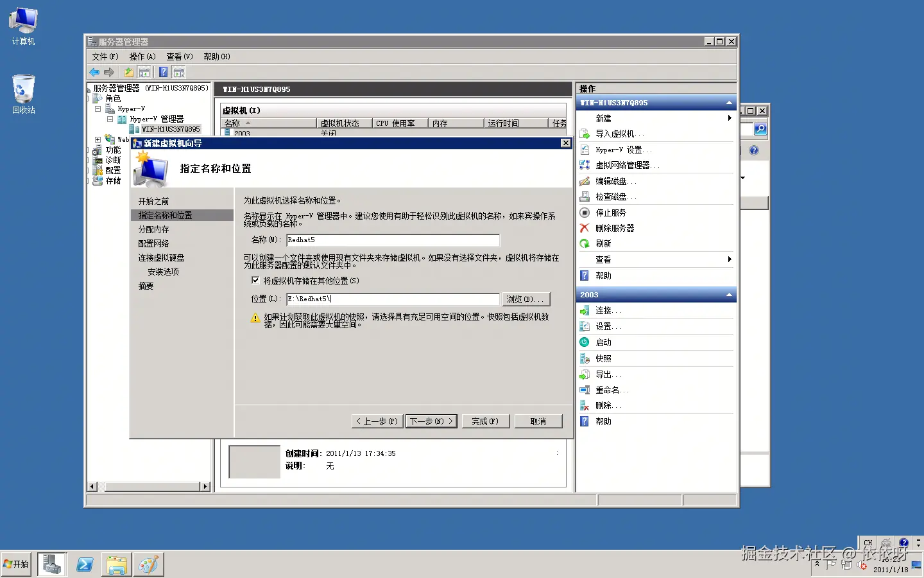Image resolution: width=924 pixels, height=578 pixels.
Task: Collapse the Hyper-V 管理器 tree node
Action: [x=110, y=119]
